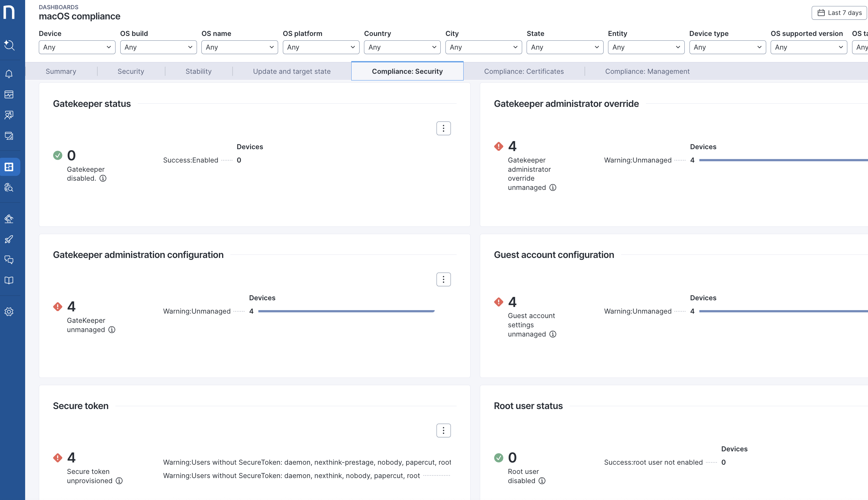Open the book icon in sidebar
The width and height of the screenshot is (868, 500).
tap(9, 280)
